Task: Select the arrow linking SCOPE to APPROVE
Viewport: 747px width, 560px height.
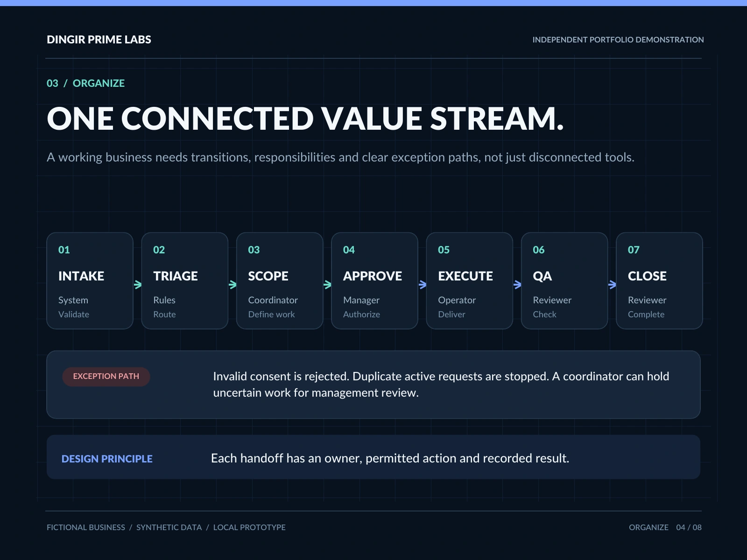Action: coord(327,285)
